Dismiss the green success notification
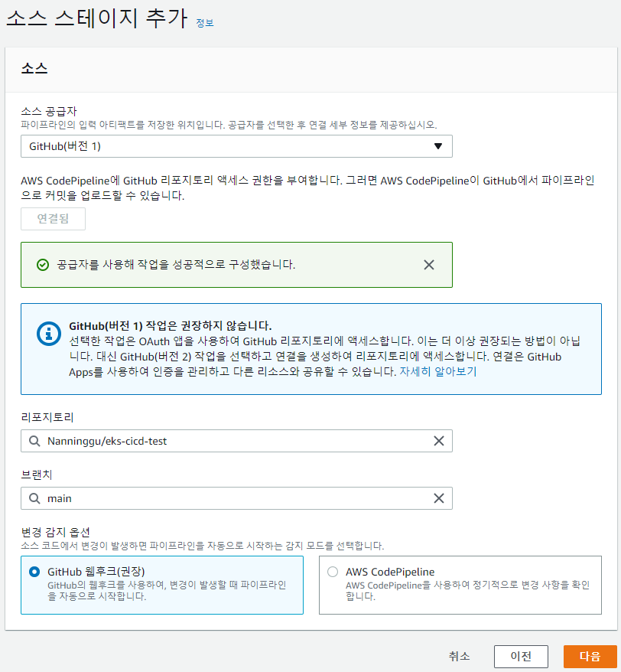This screenshot has height=672, width=621. [429, 265]
